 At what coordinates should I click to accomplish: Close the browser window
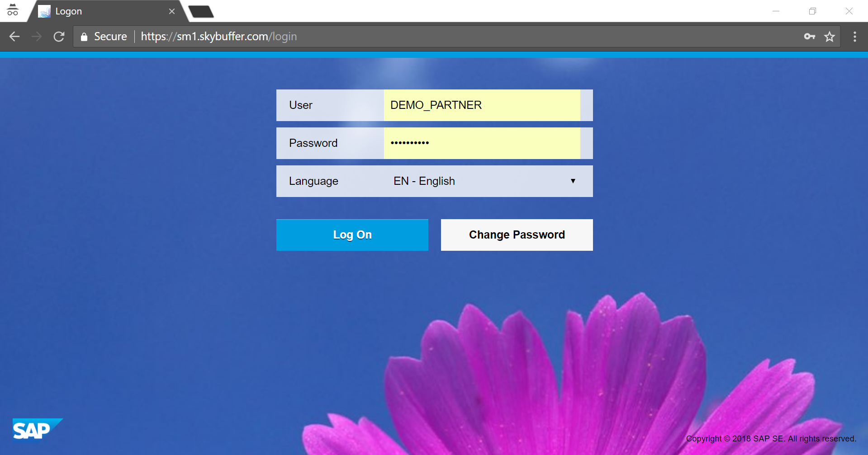click(x=849, y=11)
